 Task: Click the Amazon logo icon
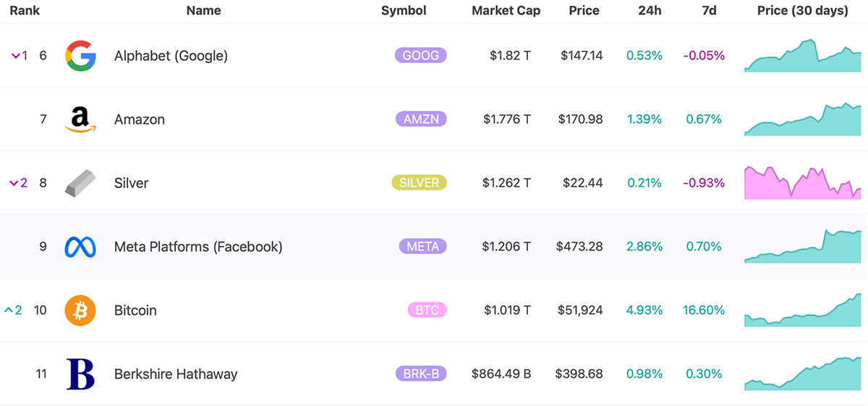[80, 119]
